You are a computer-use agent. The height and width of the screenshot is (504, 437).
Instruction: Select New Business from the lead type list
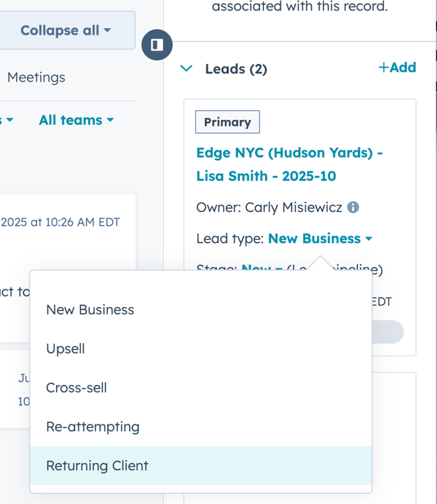(x=90, y=310)
